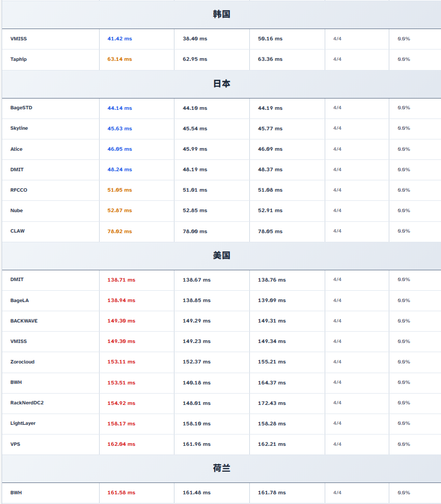Click the orange 63.14 ms latency value
The image size is (441, 504).
click(x=120, y=59)
